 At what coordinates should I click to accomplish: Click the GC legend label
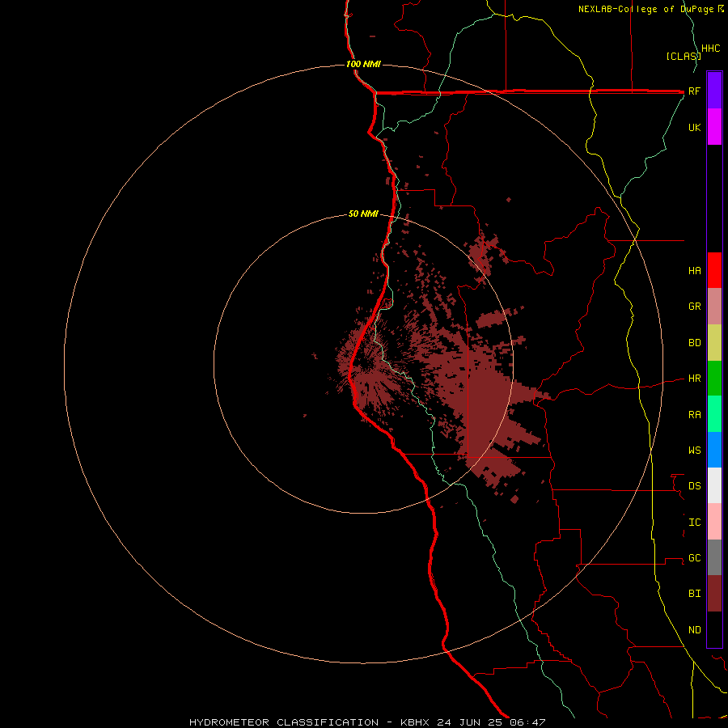coord(694,558)
